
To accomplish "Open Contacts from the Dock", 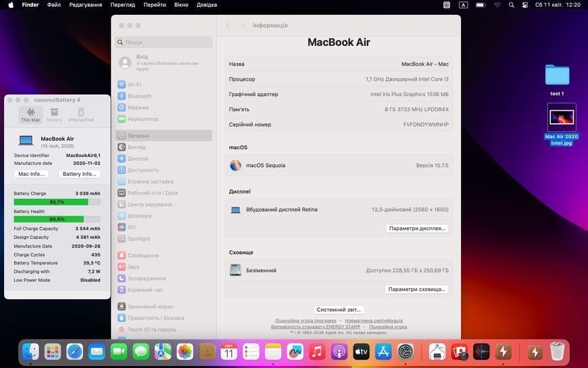I will [207, 352].
